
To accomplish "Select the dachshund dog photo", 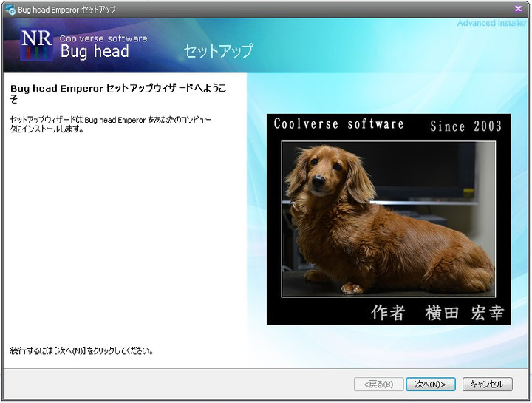I will point(388,219).
